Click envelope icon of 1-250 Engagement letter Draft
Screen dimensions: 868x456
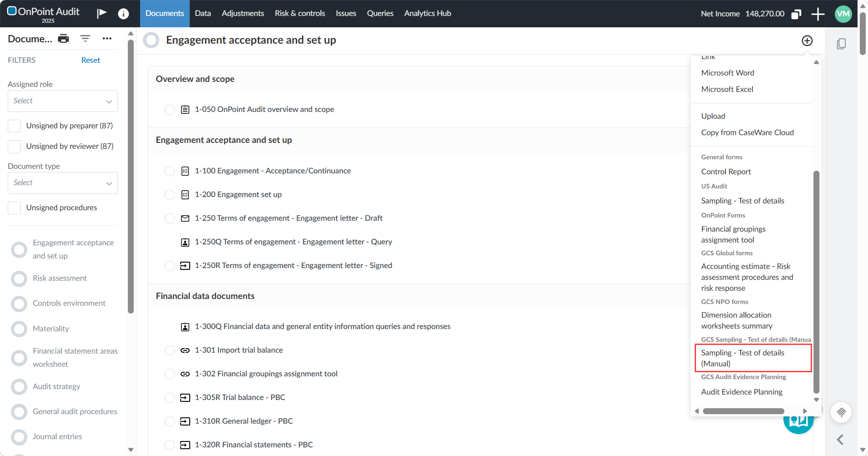pos(185,218)
